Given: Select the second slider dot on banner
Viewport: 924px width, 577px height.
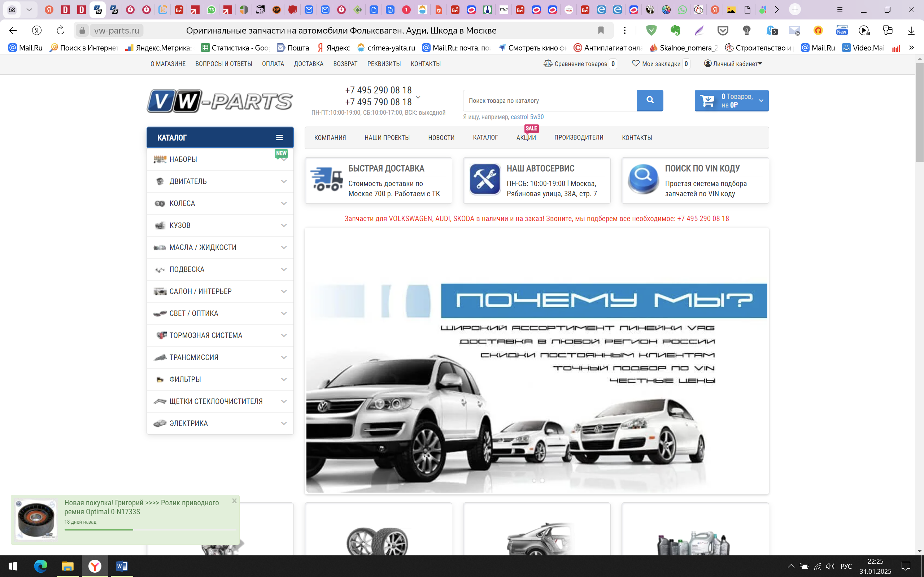Looking at the screenshot, I should (542, 481).
